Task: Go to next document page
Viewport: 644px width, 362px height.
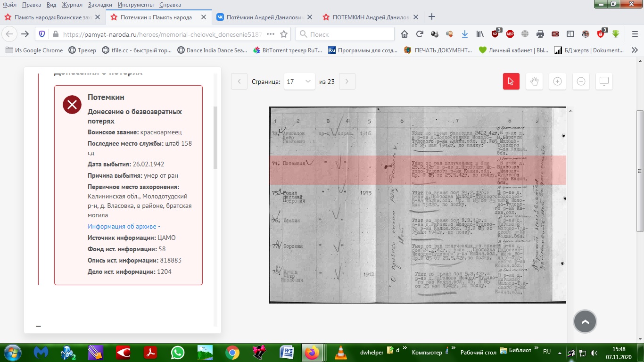Action: pyautogui.click(x=347, y=82)
